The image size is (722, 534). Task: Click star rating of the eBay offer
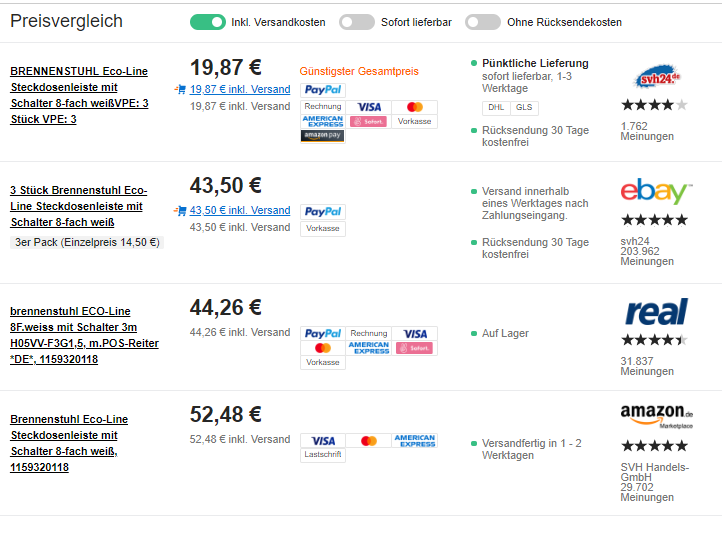pyautogui.click(x=654, y=220)
